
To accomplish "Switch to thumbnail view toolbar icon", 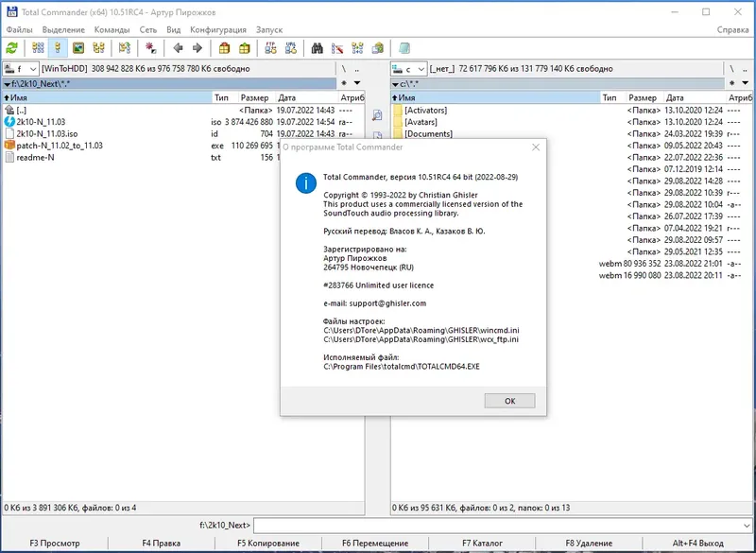I will pyautogui.click(x=78, y=48).
